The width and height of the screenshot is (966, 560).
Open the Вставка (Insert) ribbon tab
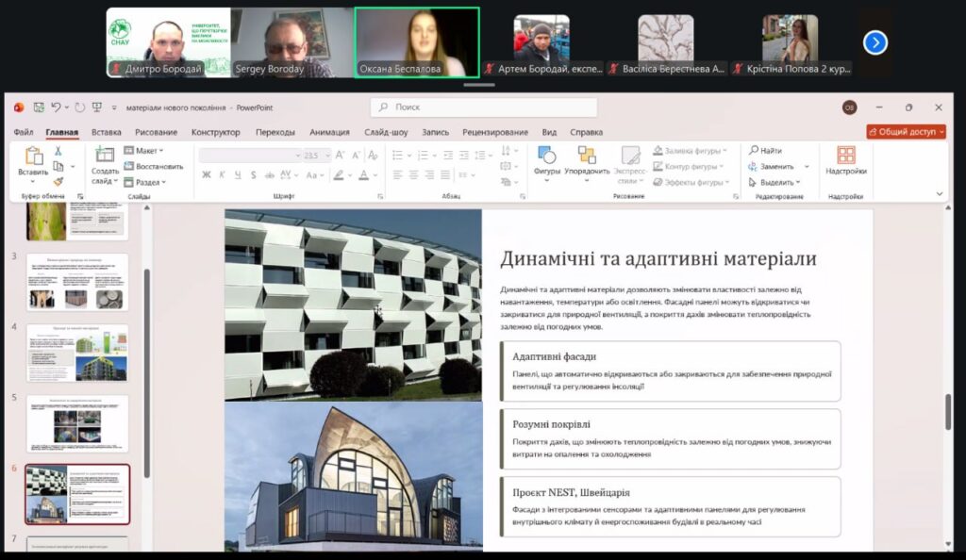(106, 132)
